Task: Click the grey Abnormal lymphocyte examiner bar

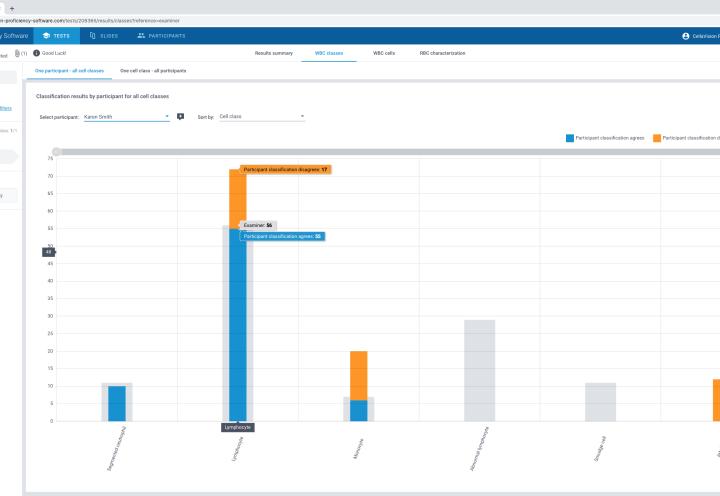Action: [x=479, y=370]
